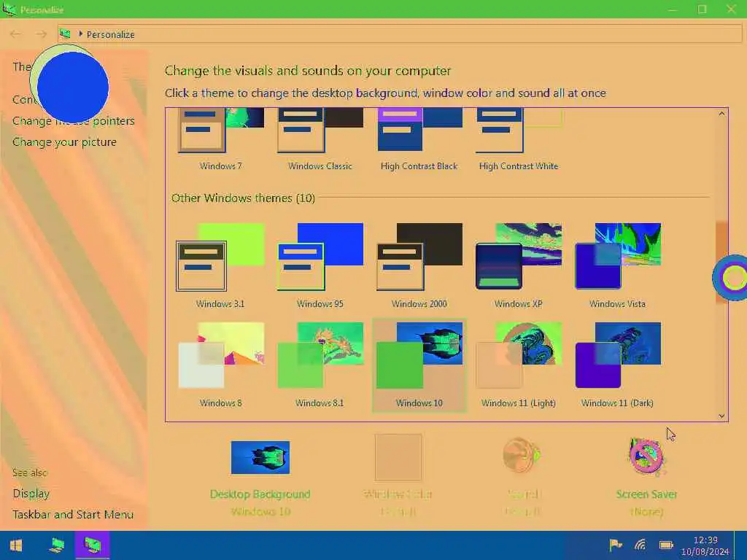Choose the Windows 95 theme
This screenshot has width=747, height=560.
320,266
